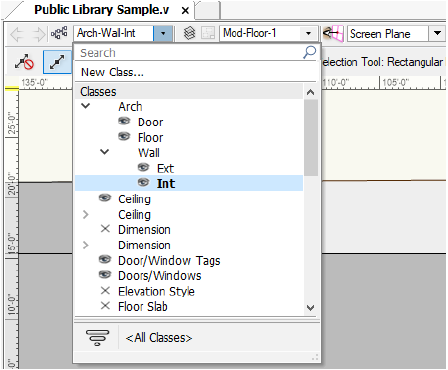Select the Ext class row

point(189,168)
